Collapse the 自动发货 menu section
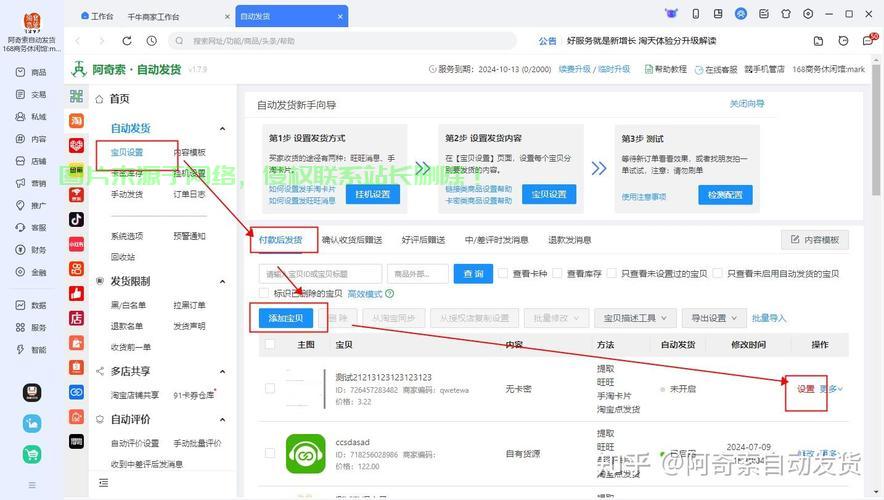884x500 pixels. pyautogui.click(x=222, y=129)
